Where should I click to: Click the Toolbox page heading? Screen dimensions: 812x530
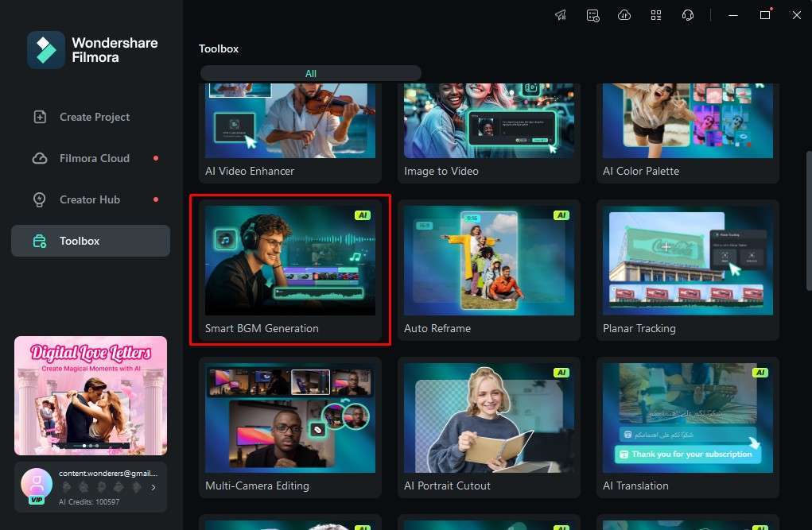(219, 48)
